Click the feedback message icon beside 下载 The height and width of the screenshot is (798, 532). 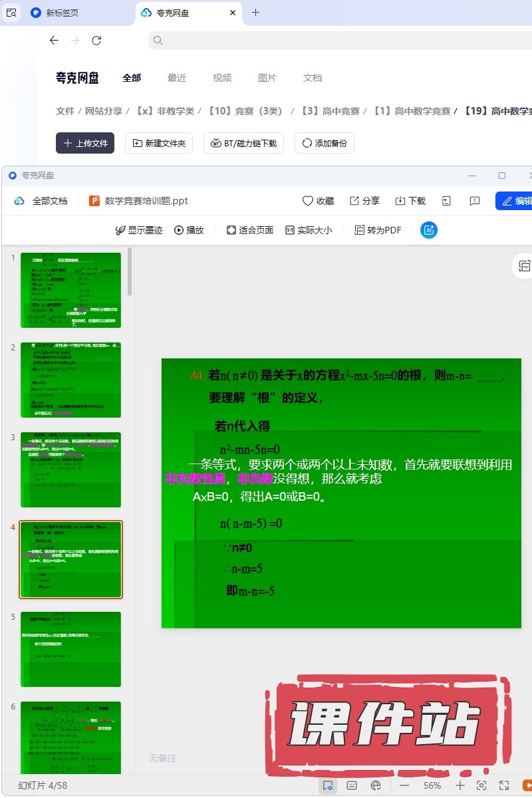pyautogui.click(x=475, y=201)
